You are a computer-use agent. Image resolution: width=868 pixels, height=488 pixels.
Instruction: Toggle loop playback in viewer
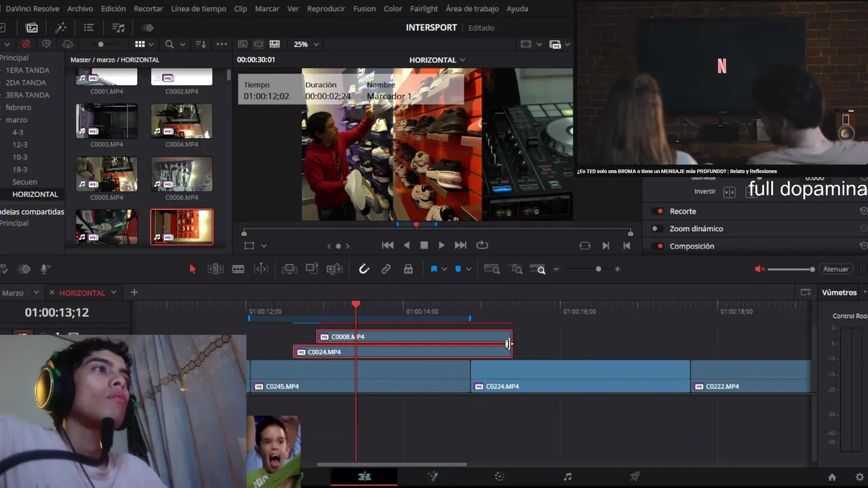point(482,245)
